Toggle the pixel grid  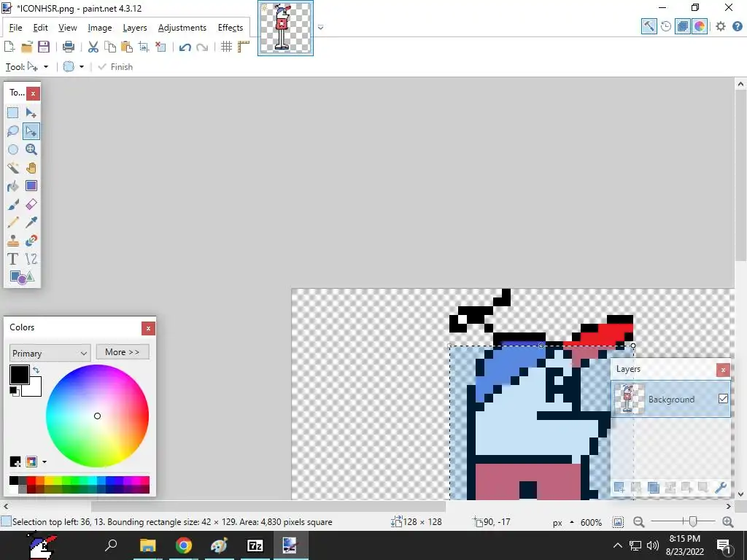(226, 47)
